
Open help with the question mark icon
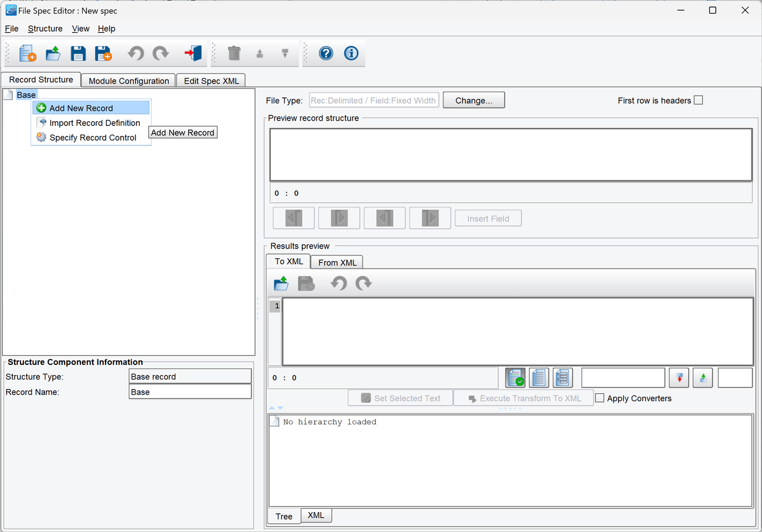pyautogui.click(x=326, y=53)
